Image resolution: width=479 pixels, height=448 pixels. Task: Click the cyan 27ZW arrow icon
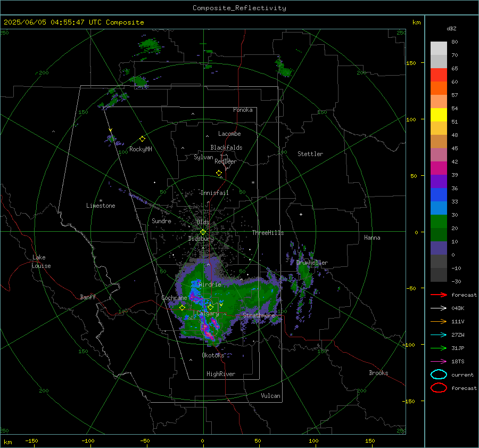coord(439,335)
